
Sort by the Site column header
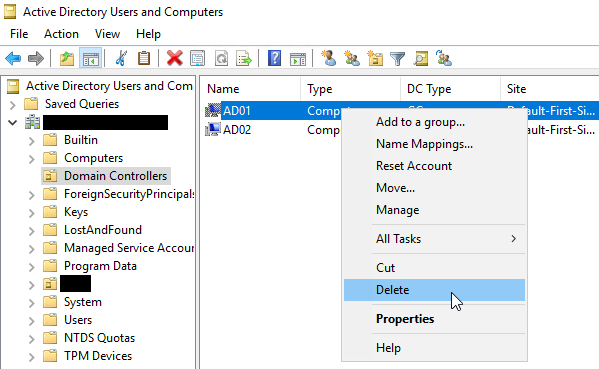(550, 89)
